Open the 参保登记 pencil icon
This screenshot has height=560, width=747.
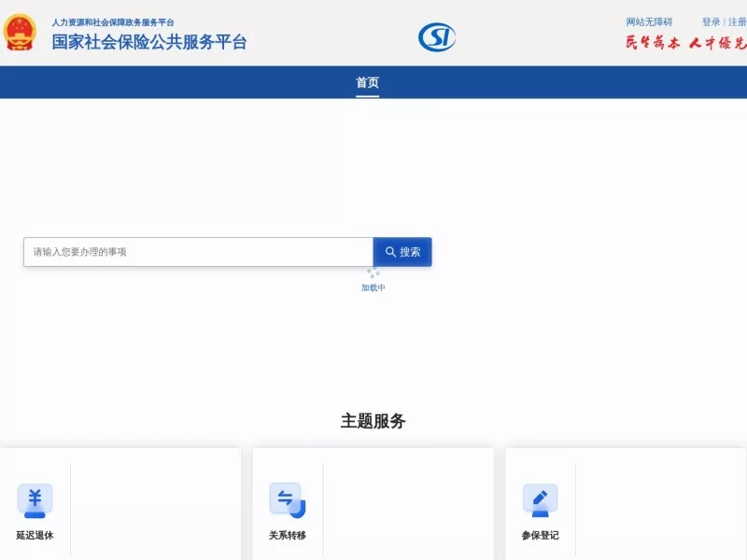[x=540, y=500]
